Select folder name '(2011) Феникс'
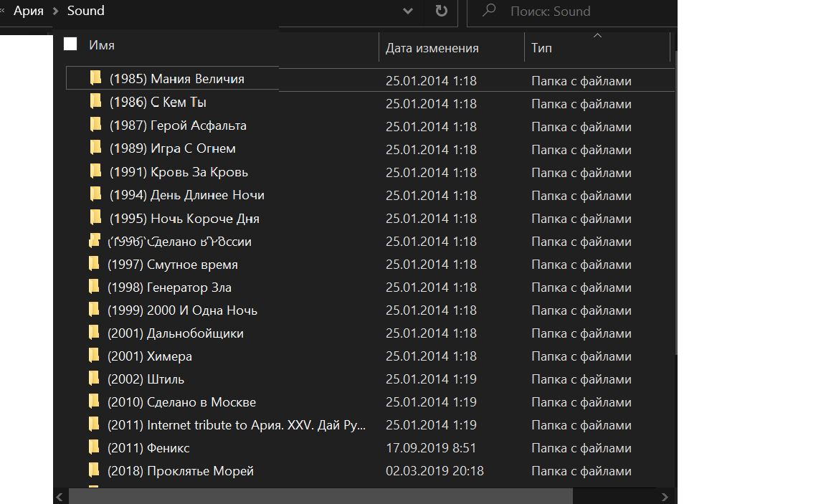This screenshot has width=826, height=504. tap(148, 448)
